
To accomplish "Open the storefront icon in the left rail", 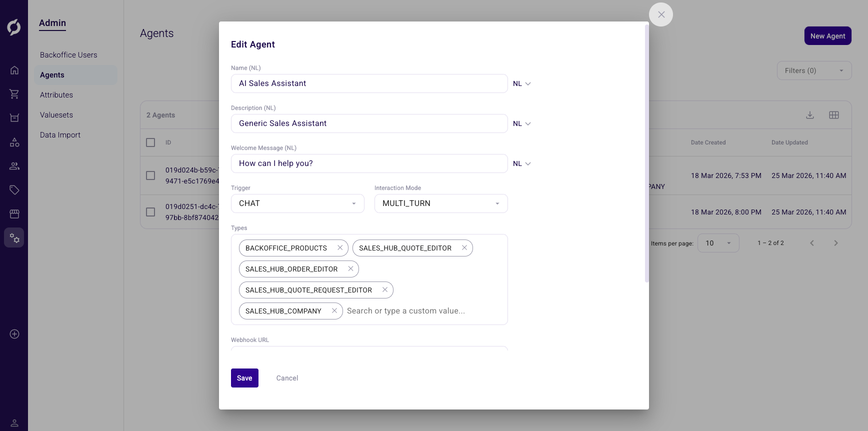I will (14, 214).
